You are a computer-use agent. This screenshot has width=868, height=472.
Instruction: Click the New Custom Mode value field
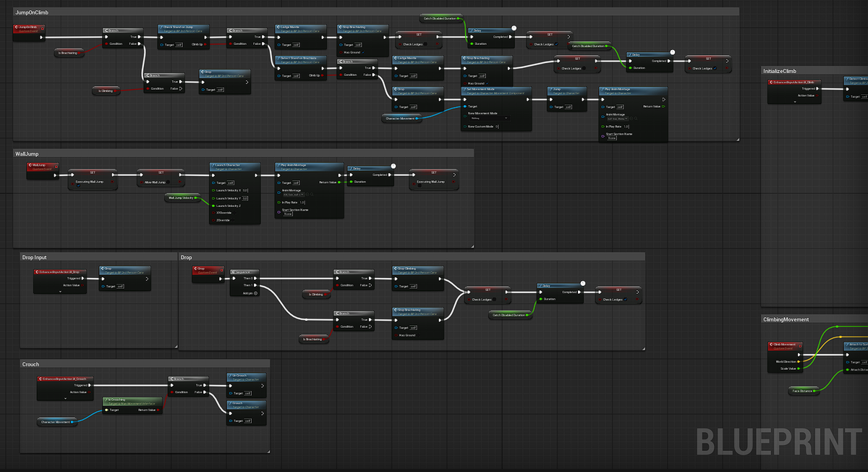click(497, 126)
